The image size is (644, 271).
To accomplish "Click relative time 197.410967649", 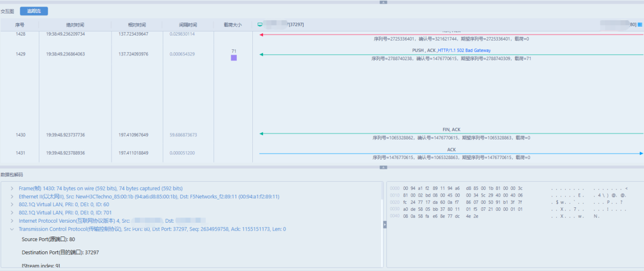I will point(134,135).
